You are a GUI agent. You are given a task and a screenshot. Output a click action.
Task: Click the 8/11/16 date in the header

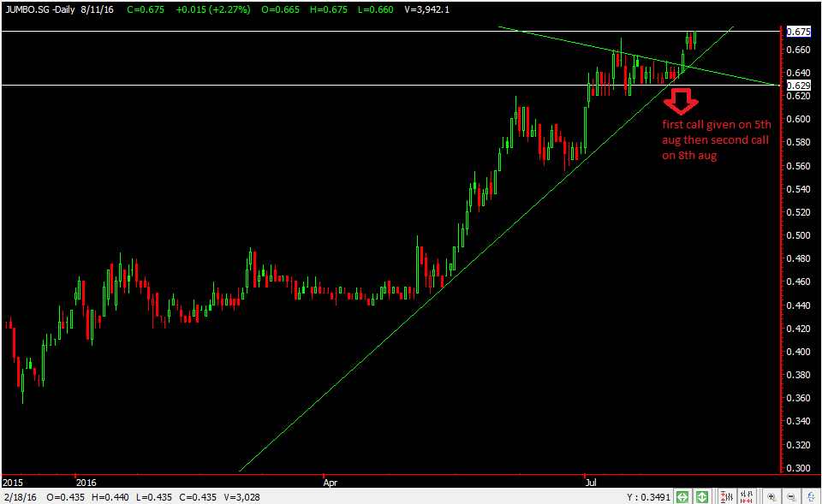(x=97, y=9)
